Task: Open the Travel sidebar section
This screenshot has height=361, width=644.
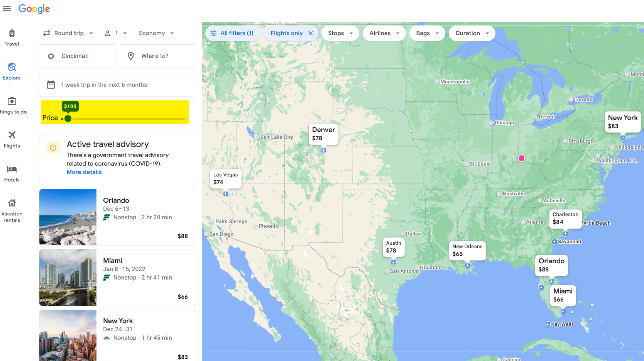Action: (12, 37)
